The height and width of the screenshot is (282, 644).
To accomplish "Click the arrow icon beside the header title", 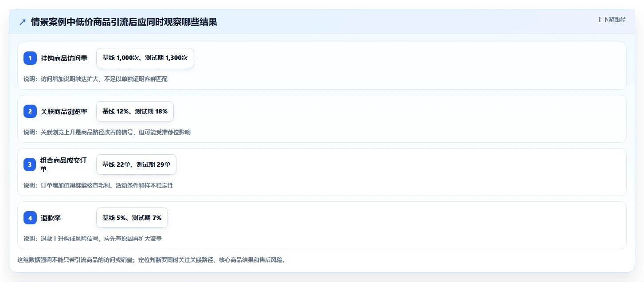I will (23, 22).
